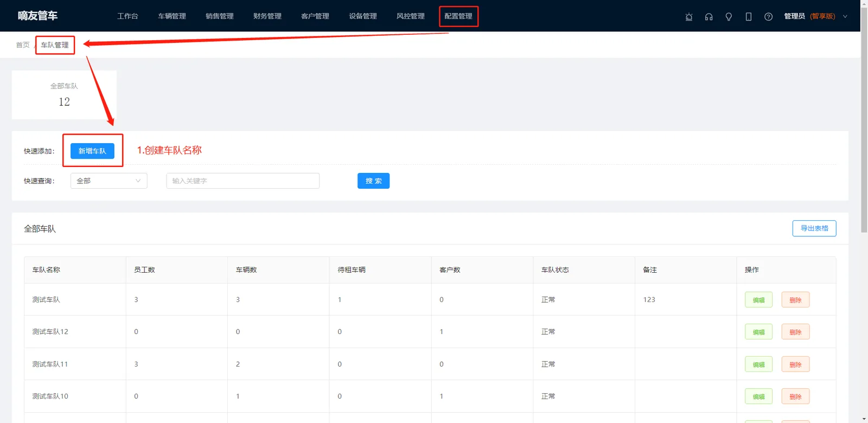Image resolution: width=868 pixels, height=423 pixels.
Task: Focus the 输入关键字 search field
Action: (242, 181)
